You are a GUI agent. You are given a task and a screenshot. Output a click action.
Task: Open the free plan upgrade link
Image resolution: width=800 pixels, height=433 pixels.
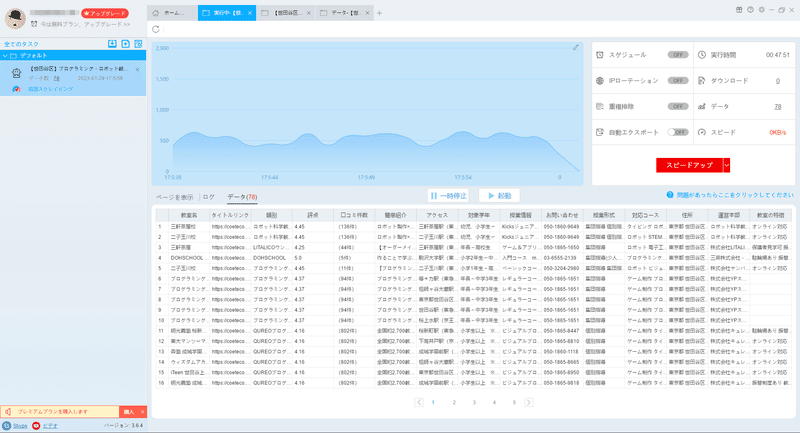pyautogui.click(x=85, y=24)
